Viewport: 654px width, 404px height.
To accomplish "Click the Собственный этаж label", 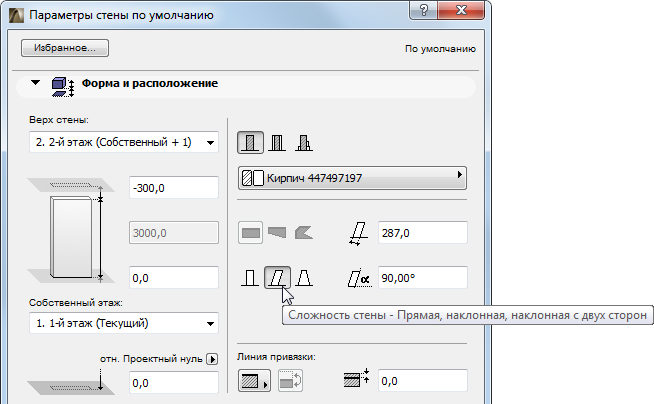I will 75,303.
